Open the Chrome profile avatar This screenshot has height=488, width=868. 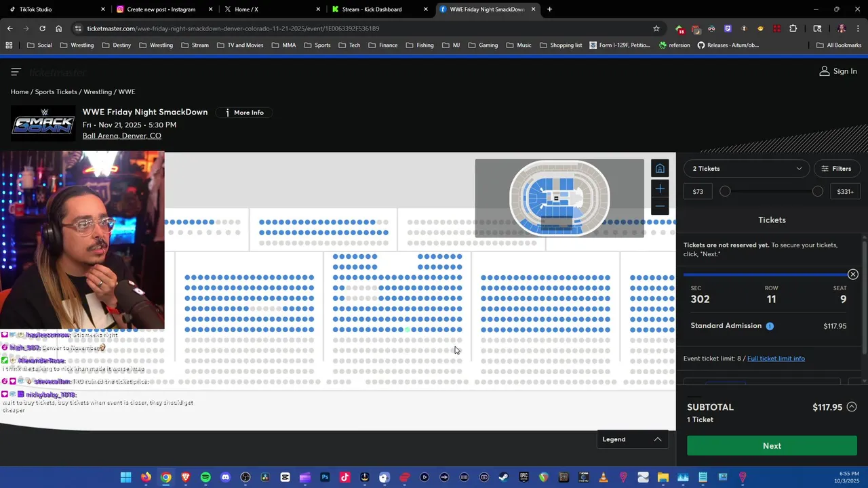point(842,28)
